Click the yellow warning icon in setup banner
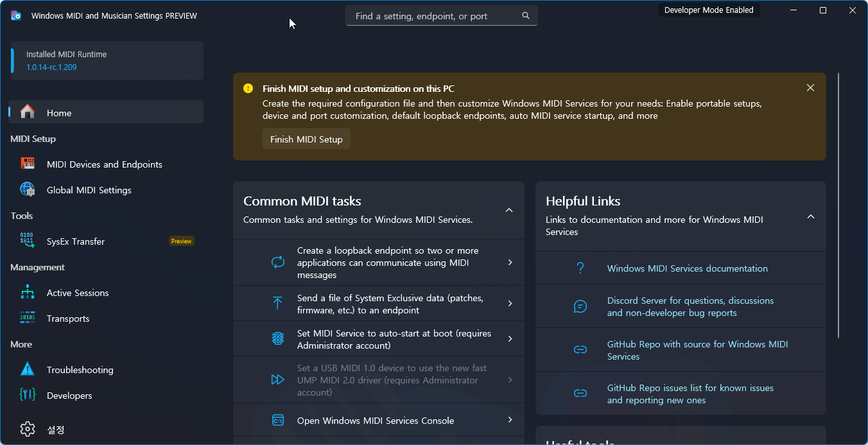This screenshot has width=868, height=445. 248,89
